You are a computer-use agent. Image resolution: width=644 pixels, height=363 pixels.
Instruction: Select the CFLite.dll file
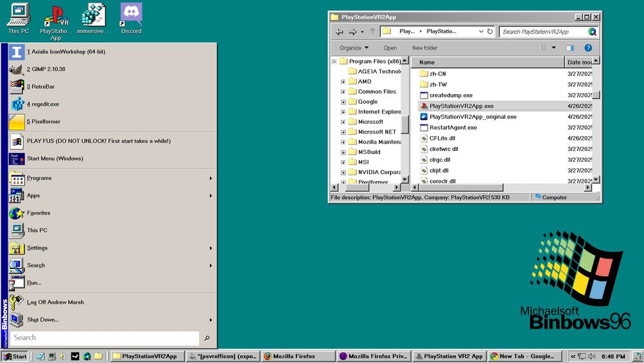tap(437, 138)
